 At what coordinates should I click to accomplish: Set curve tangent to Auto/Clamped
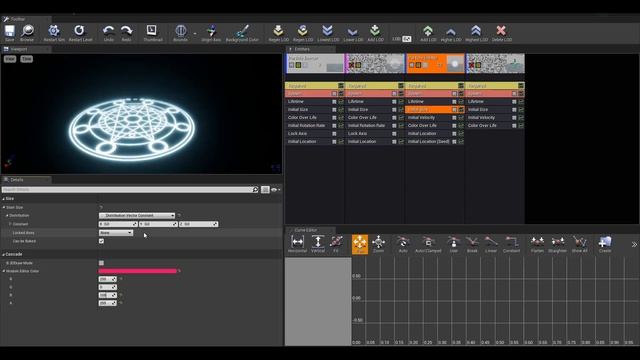tap(428, 244)
